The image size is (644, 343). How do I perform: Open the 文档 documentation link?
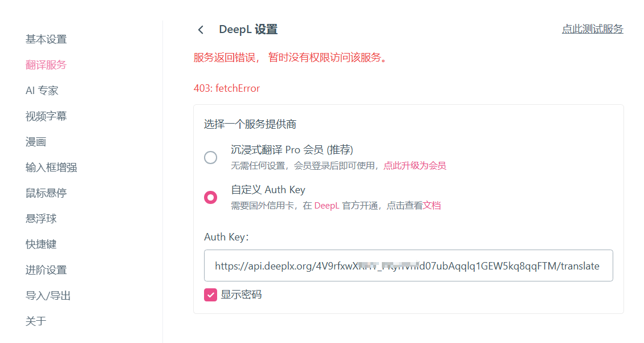pos(431,205)
